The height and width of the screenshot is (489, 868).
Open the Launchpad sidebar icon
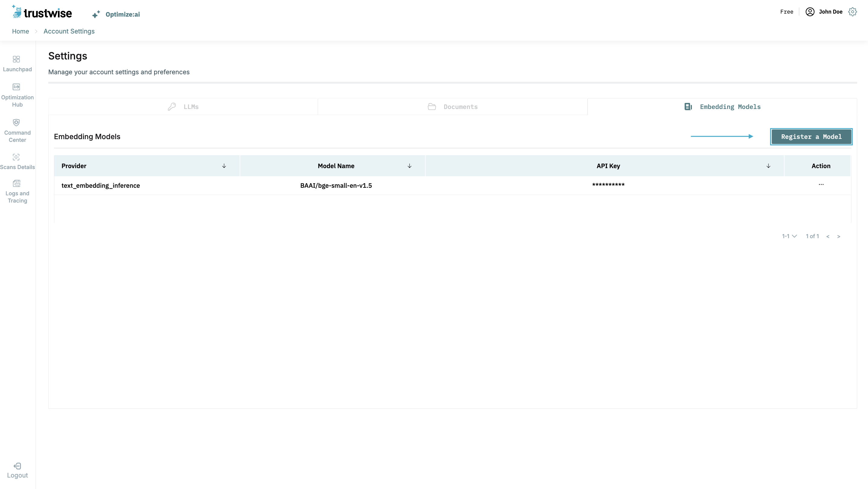click(x=16, y=59)
